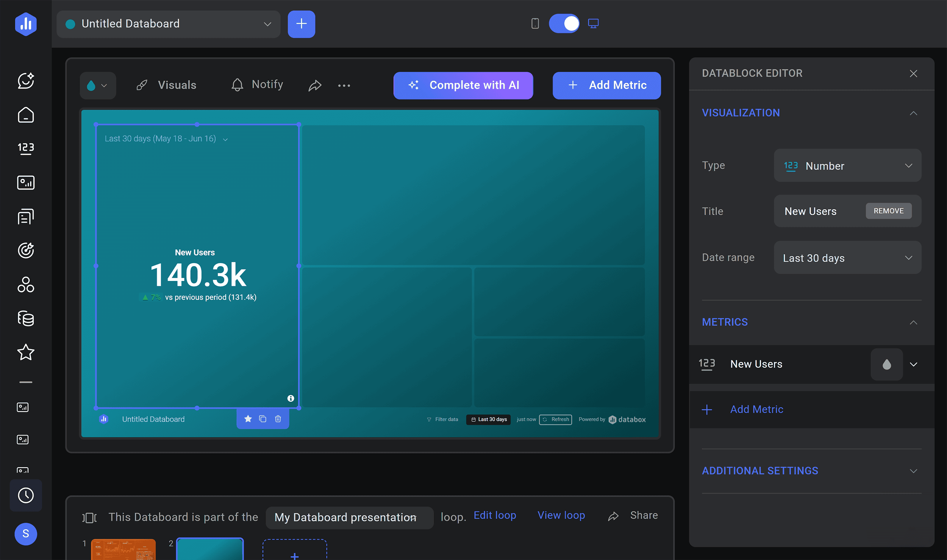Open the theme color drop dropdown
This screenshot has width=947, height=560.
(98, 86)
